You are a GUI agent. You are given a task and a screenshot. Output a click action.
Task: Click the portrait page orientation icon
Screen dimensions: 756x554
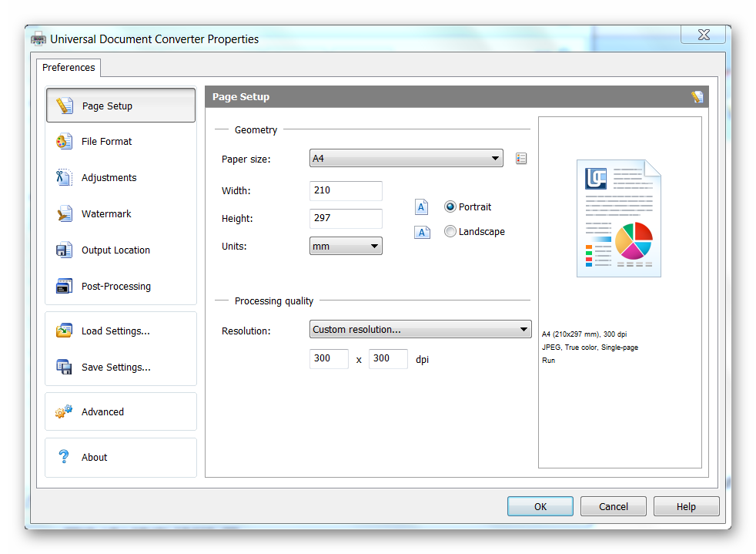click(x=421, y=207)
